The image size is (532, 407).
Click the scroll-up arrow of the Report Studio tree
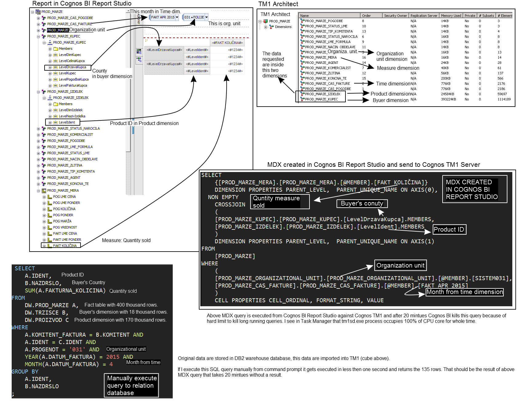point(128,11)
